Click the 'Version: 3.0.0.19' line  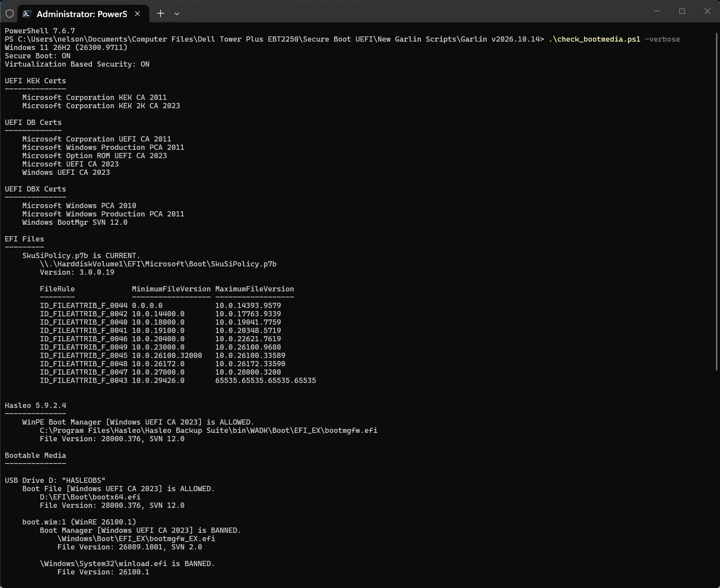[x=77, y=272]
